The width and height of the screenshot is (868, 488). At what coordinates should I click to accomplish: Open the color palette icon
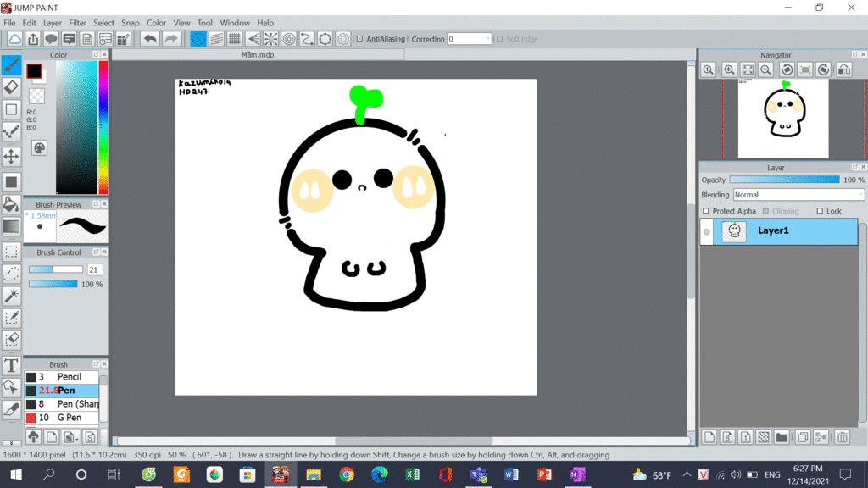click(x=39, y=147)
